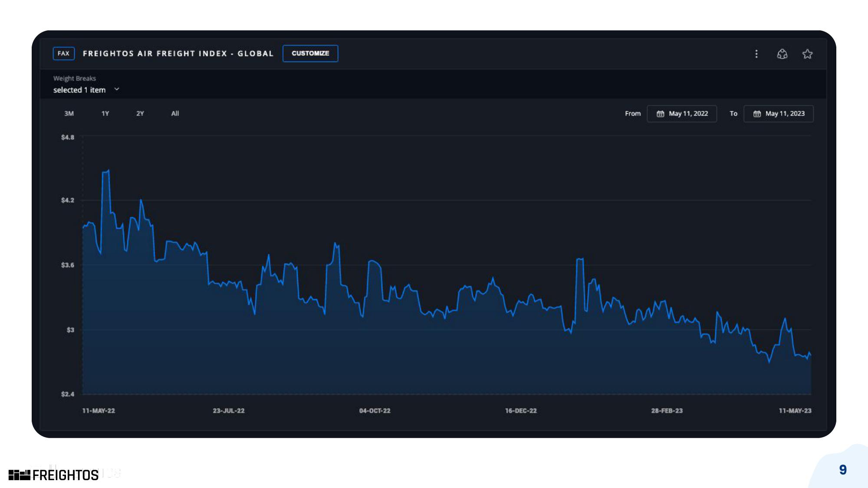868x488 pixels.
Task: Switch to the 2Y time range view
Action: pos(139,113)
